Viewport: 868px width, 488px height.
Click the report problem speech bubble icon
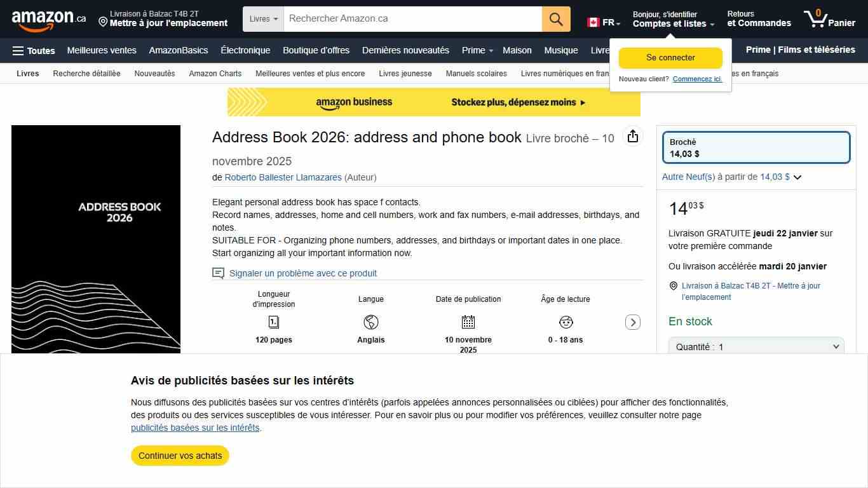[x=218, y=273]
